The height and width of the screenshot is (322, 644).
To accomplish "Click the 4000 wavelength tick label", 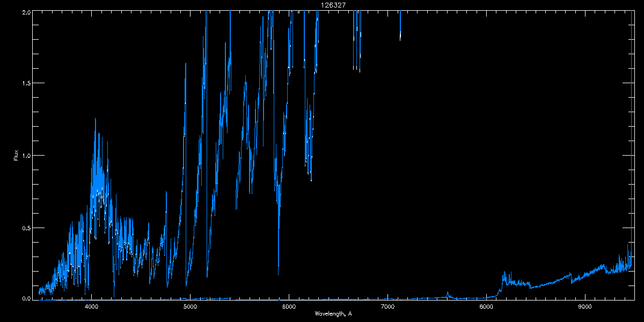I will (91, 306).
